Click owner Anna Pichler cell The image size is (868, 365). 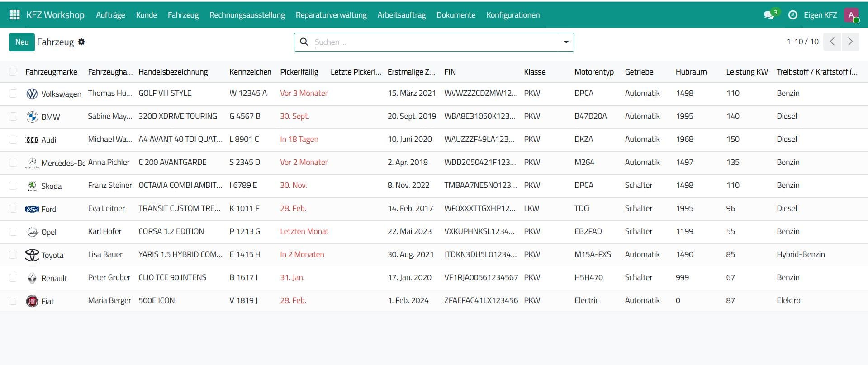[x=109, y=162]
